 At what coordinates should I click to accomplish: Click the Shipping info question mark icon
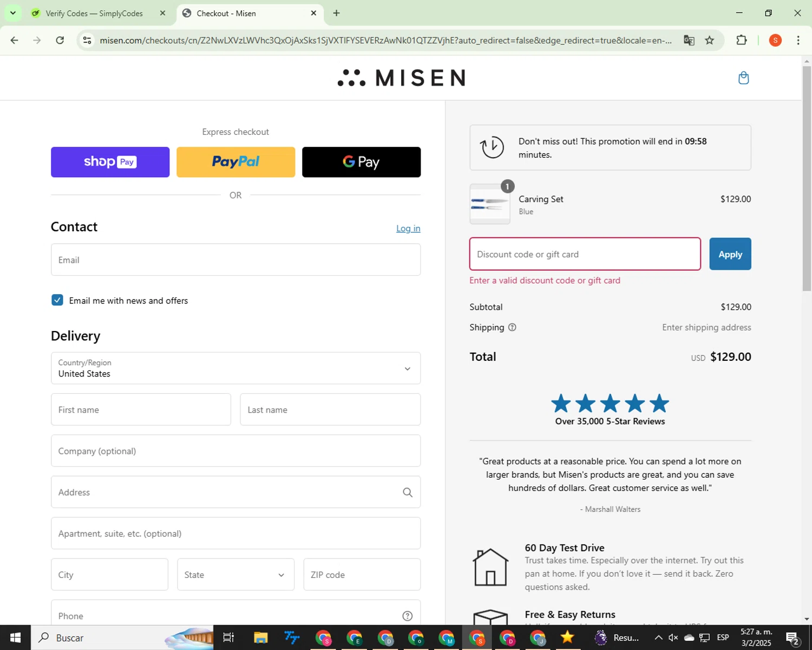pos(512,327)
